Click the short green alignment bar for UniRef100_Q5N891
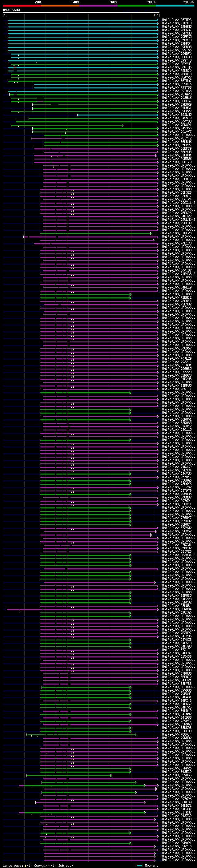 (x=67, y=125)
